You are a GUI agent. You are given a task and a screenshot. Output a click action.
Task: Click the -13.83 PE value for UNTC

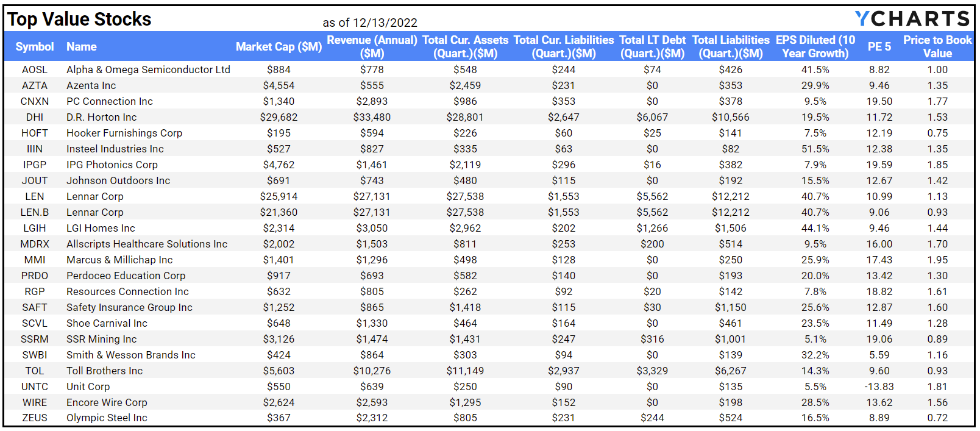coord(879,386)
